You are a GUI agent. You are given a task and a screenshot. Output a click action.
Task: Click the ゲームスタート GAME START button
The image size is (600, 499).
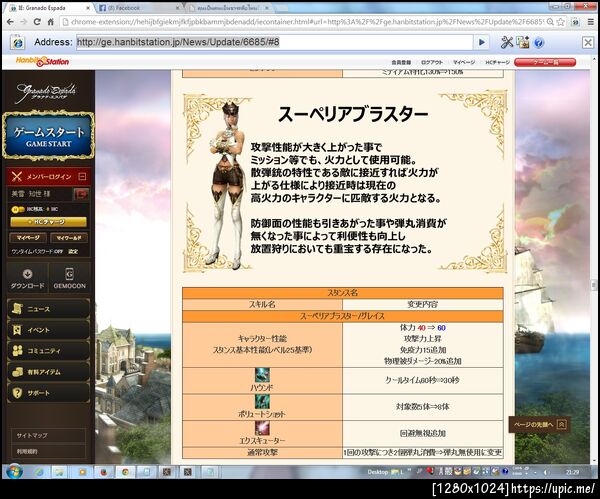coord(48,136)
